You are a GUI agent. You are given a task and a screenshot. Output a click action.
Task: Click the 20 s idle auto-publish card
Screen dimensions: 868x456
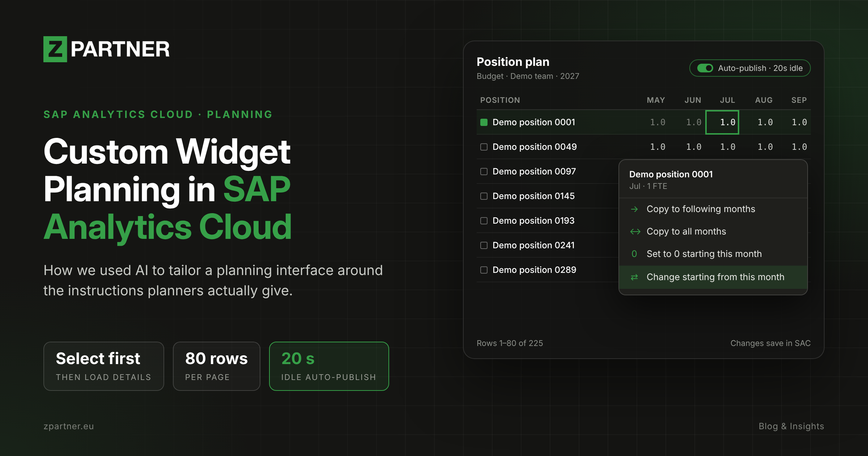point(329,366)
